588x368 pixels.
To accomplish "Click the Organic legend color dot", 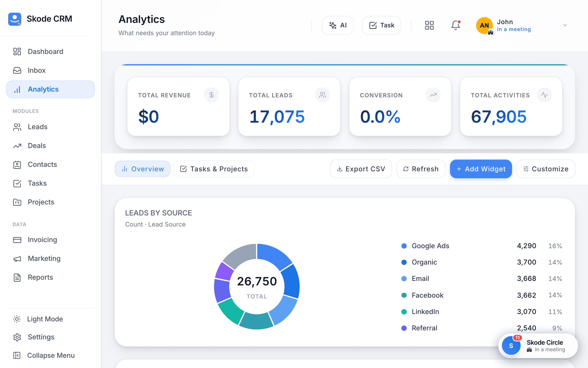I will click(x=404, y=262).
